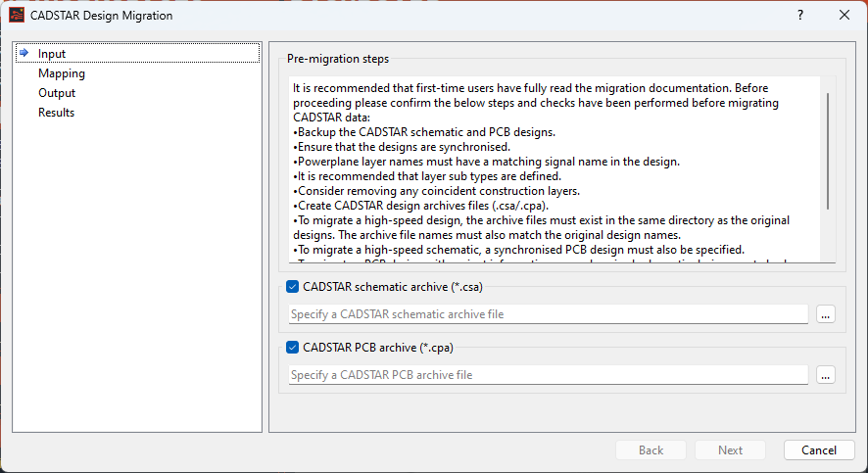Image resolution: width=868 pixels, height=473 pixels.
Task: Select the Output step in the wizard list
Action: pos(57,93)
